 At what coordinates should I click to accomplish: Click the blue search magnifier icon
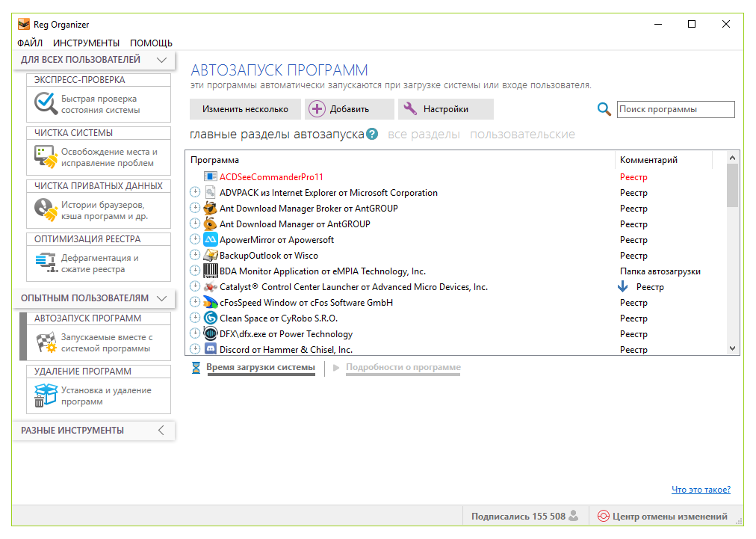604,108
